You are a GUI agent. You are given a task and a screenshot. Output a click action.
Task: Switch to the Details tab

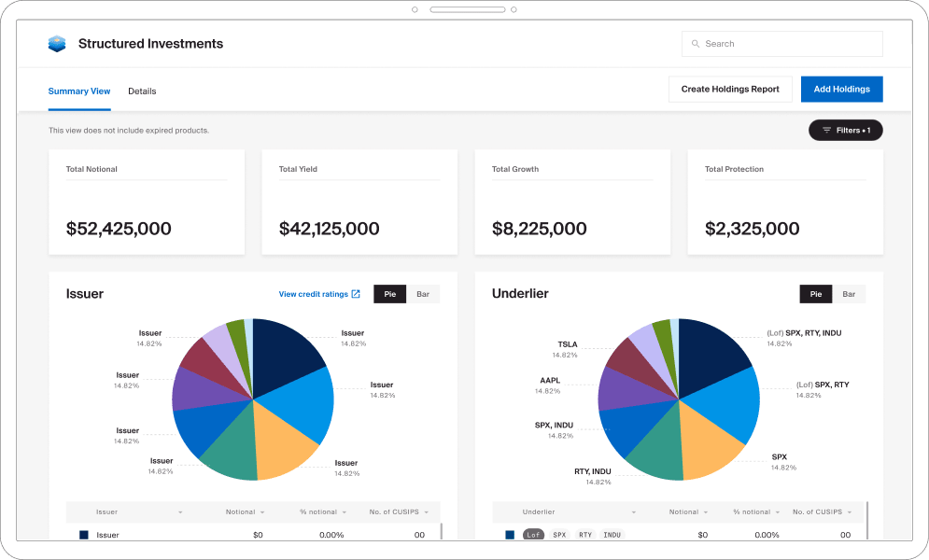point(142,91)
